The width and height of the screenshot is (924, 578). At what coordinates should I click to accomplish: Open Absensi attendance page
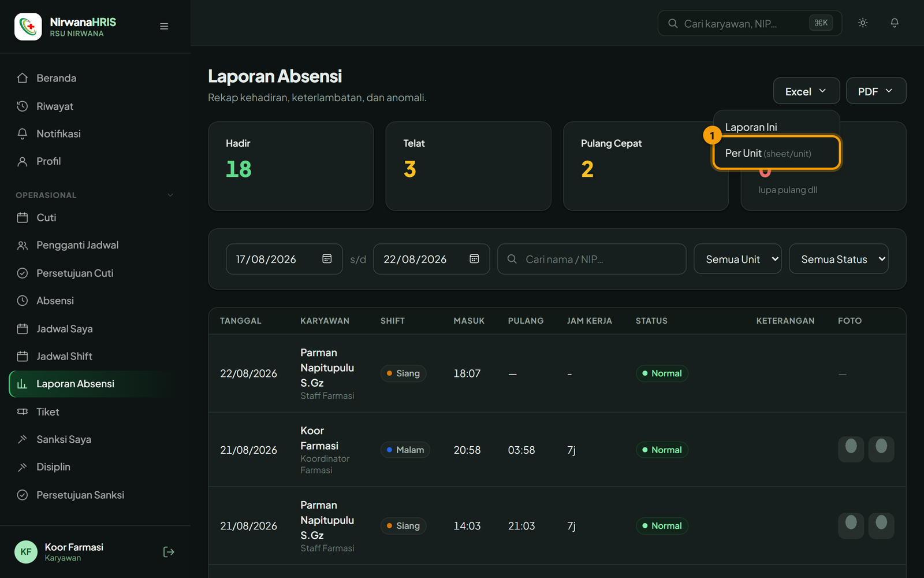[x=95, y=301]
